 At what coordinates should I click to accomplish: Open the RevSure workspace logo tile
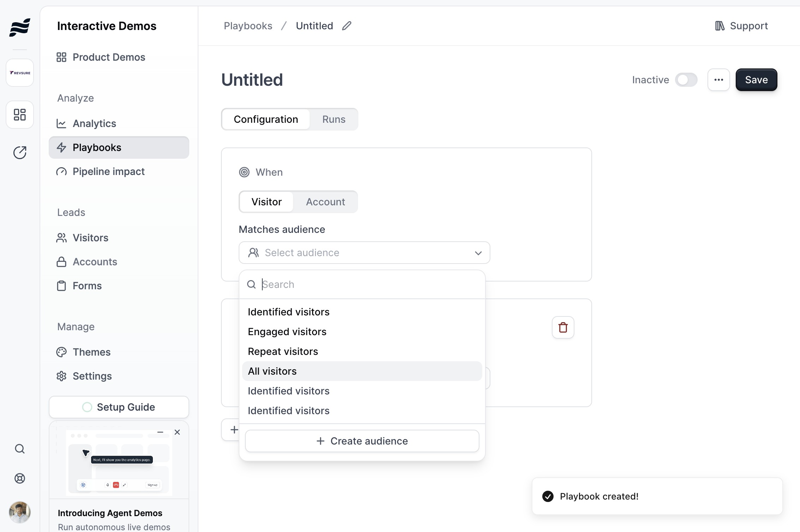[20, 73]
